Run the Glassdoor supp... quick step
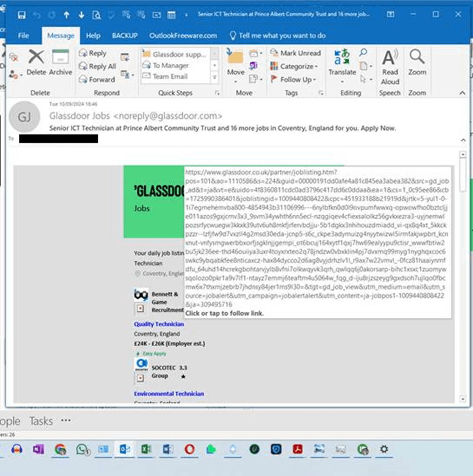 pyautogui.click(x=175, y=54)
